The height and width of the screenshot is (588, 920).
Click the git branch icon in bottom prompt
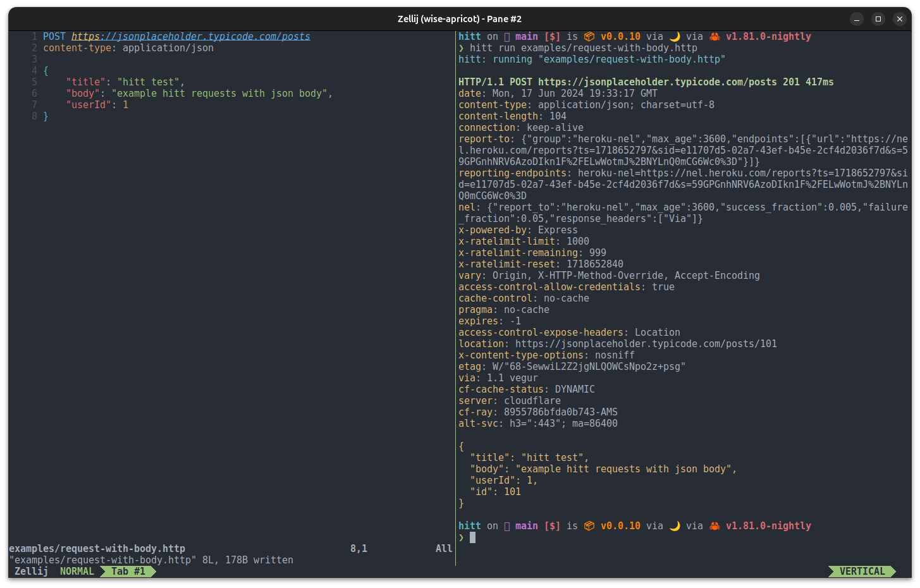[507, 526]
